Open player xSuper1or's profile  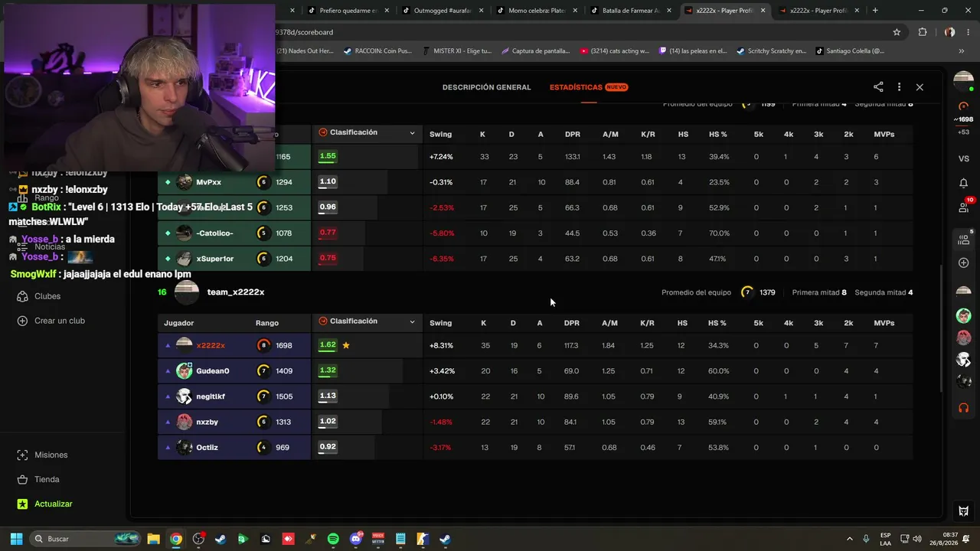215,259
